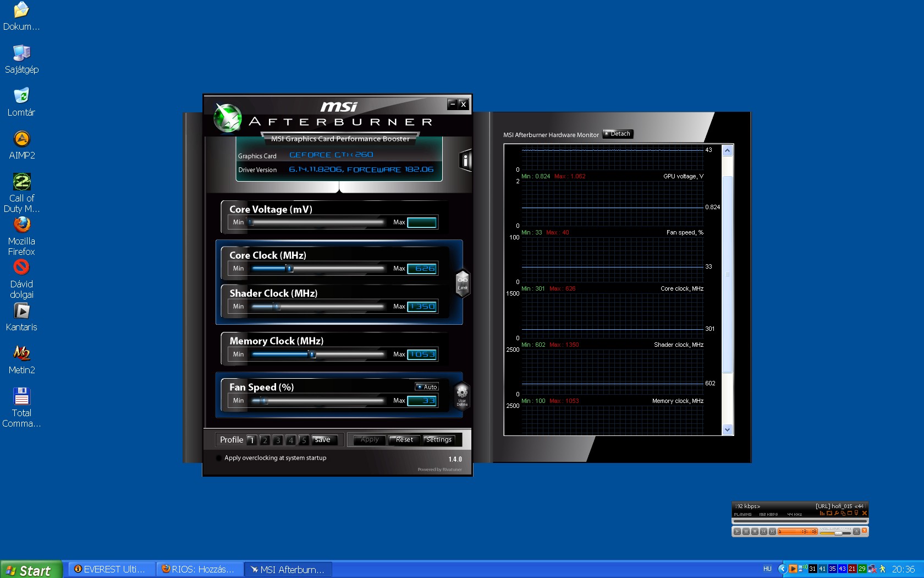Screen dimensions: 924x578
Task: Open Afterburner Settings
Action: [x=438, y=440]
